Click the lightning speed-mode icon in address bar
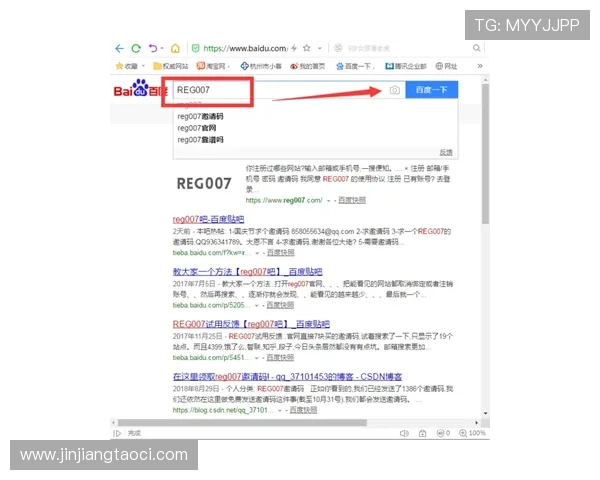 point(294,48)
